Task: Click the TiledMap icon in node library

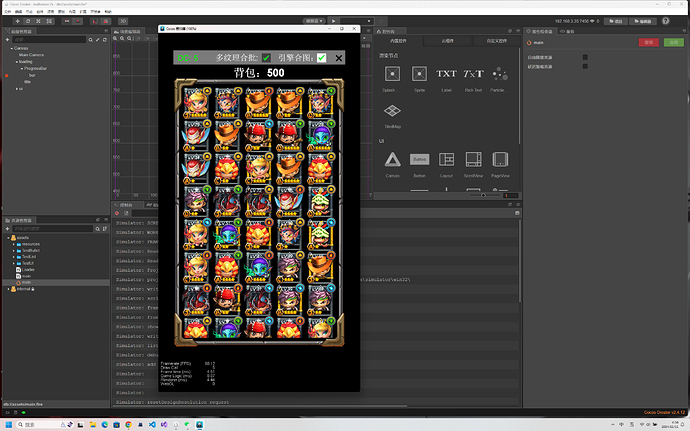Action: pos(392,110)
